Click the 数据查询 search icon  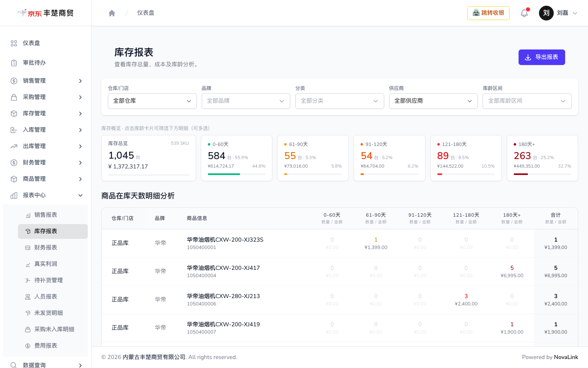click(14, 365)
